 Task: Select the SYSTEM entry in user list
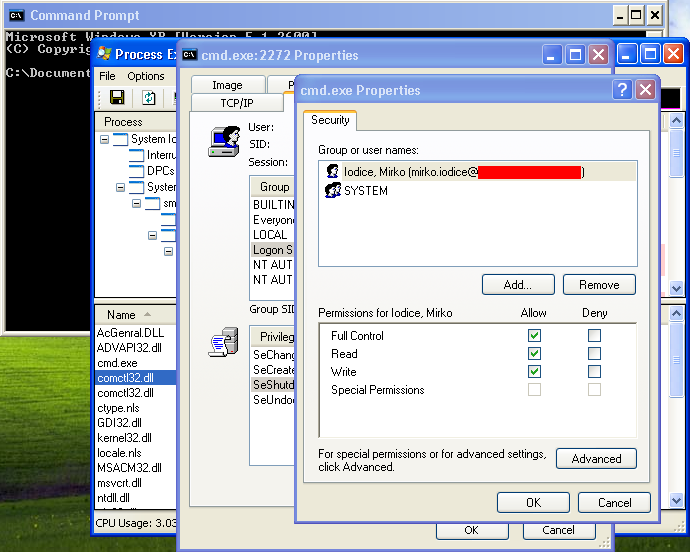[477, 191]
